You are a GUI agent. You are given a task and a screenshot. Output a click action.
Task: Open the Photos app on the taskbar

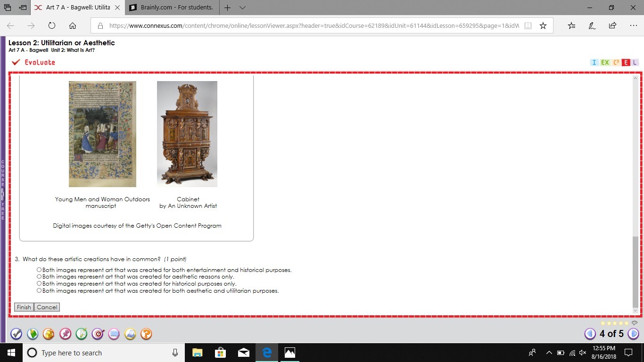tap(290, 353)
